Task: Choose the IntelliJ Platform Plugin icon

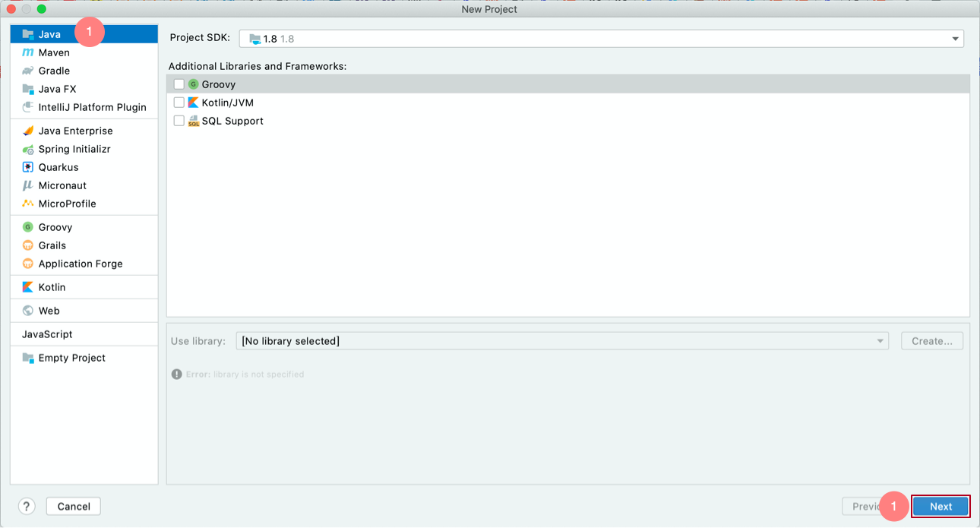Action: (x=28, y=107)
